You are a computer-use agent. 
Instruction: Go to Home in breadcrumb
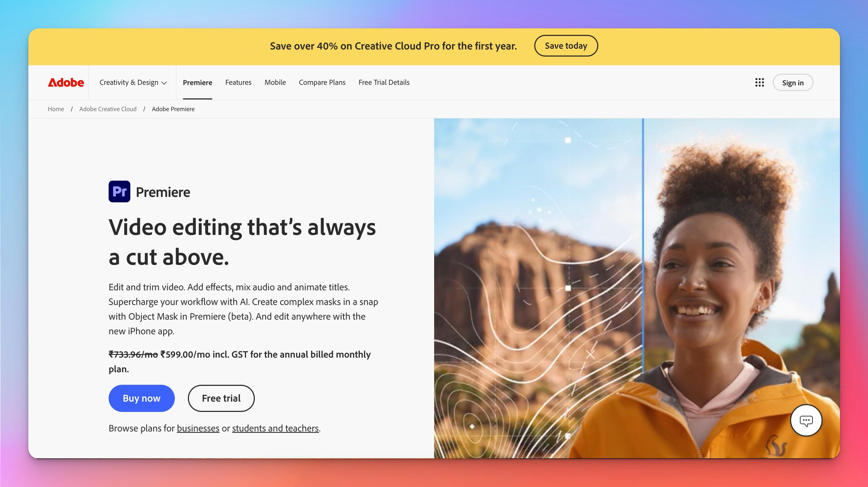56,109
